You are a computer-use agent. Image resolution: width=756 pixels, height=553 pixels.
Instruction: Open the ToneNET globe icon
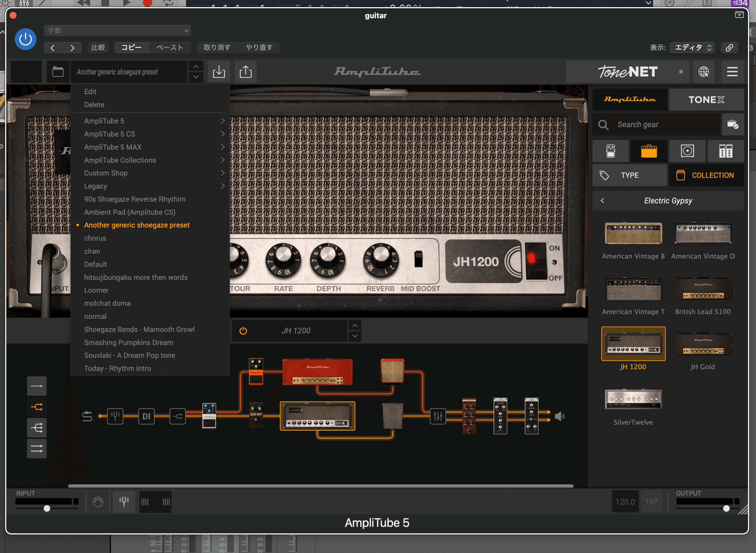pos(704,71)
